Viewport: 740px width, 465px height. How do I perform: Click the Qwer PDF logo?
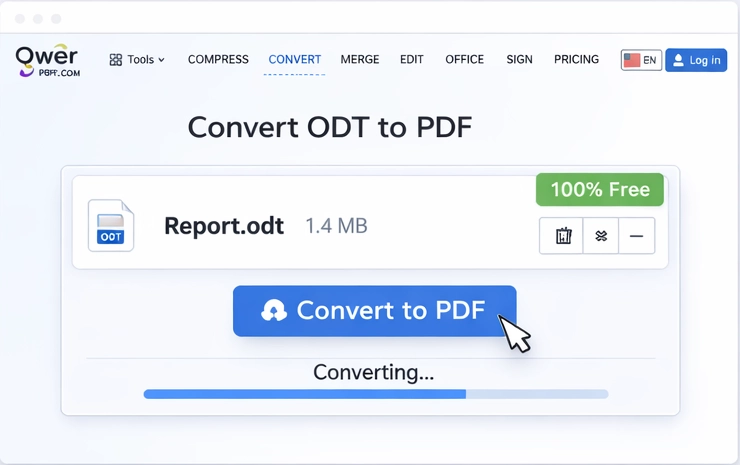click(48, 60)
